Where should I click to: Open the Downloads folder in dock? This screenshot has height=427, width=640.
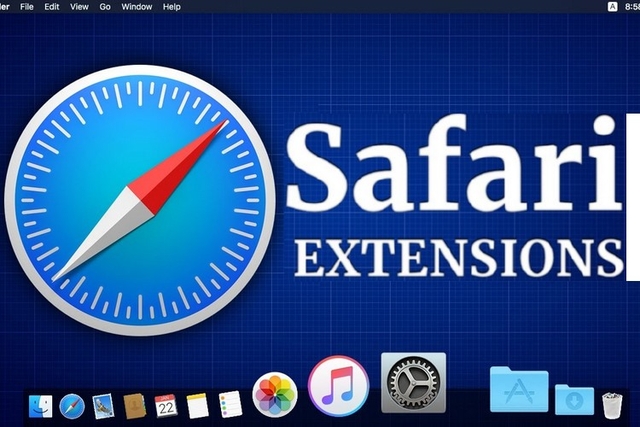pyautogui.click(x=574, y=399)
